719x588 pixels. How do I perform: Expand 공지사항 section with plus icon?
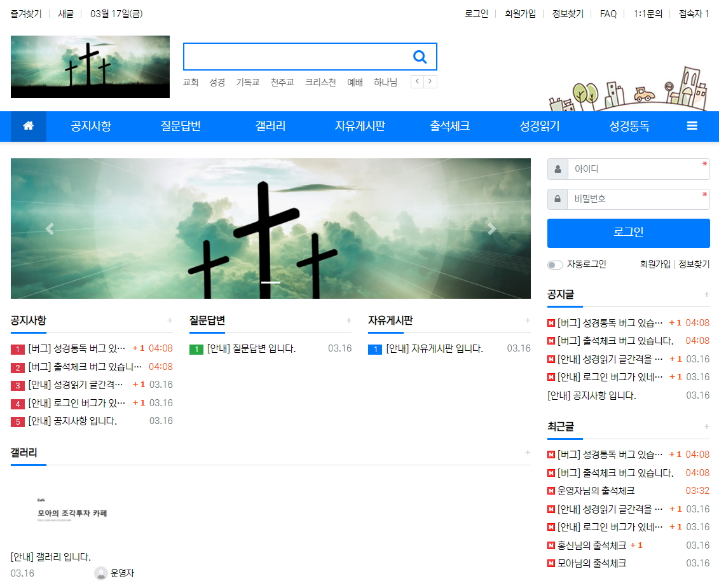(170, 320)
